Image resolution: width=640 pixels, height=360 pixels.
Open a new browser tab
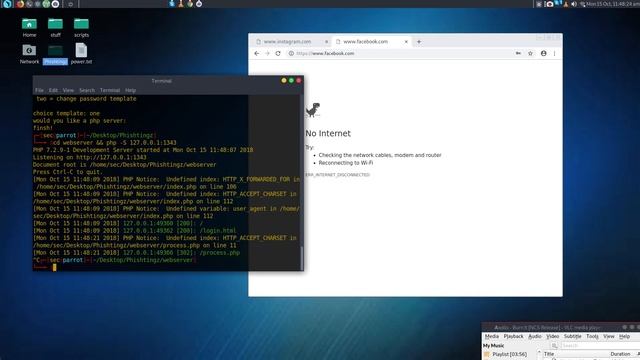(x=419, y=42)
